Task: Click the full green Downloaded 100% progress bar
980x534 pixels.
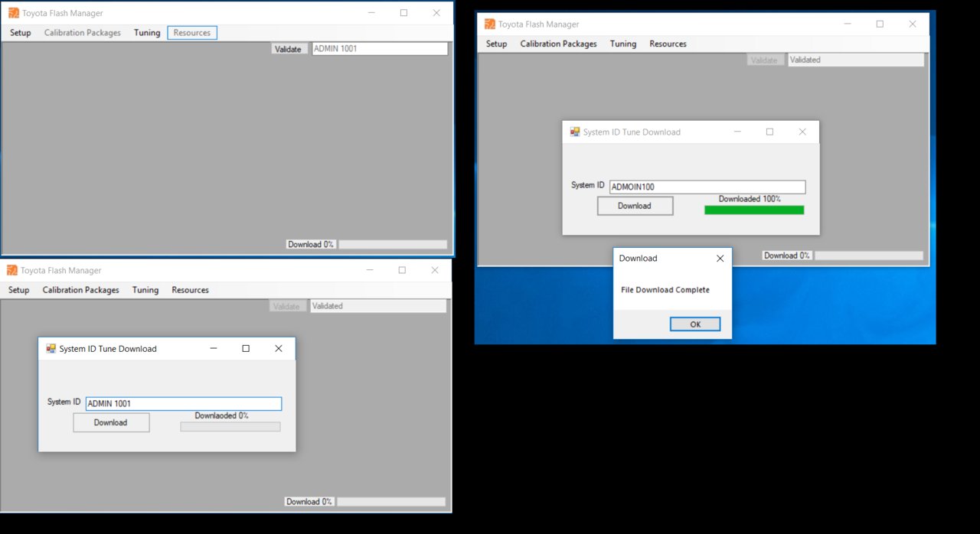Action: pyautogui.click(x=754, y=210)
